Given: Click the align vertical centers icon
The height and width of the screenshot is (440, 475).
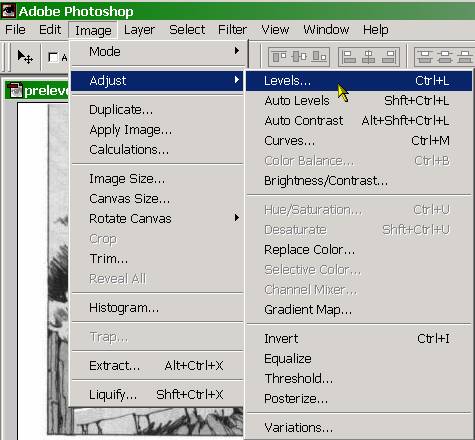Looking at the screenshot, I should 299,57.
